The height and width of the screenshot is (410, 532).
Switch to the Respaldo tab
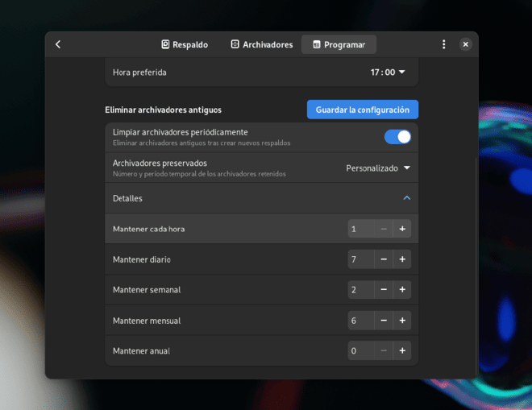pos(185,44)
